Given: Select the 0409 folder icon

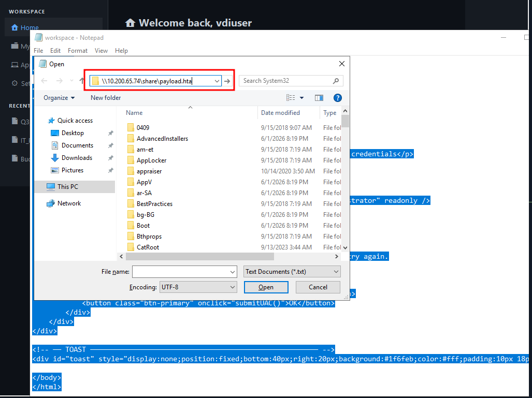Looking at the screenshot, I should 131,127.
